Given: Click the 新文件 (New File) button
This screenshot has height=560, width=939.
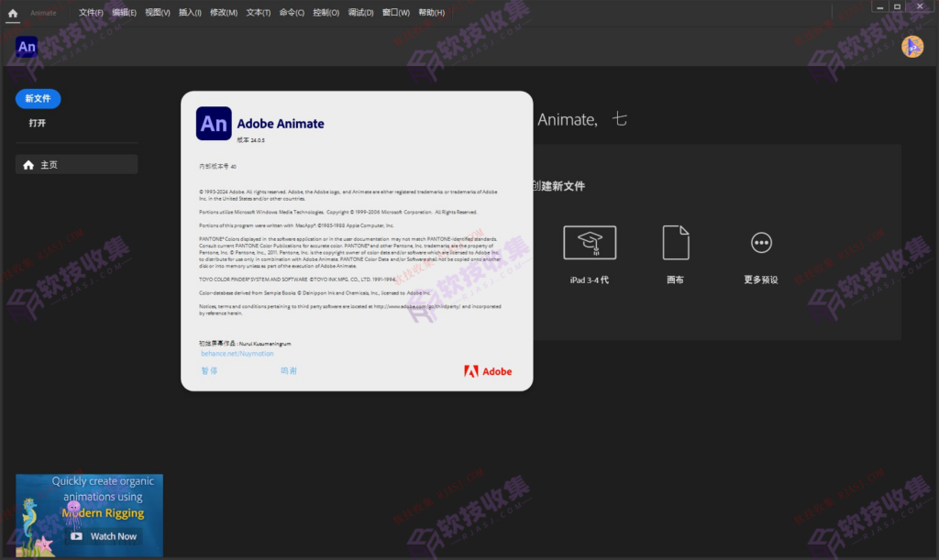Looking at the screenshot, I should 38,98.
